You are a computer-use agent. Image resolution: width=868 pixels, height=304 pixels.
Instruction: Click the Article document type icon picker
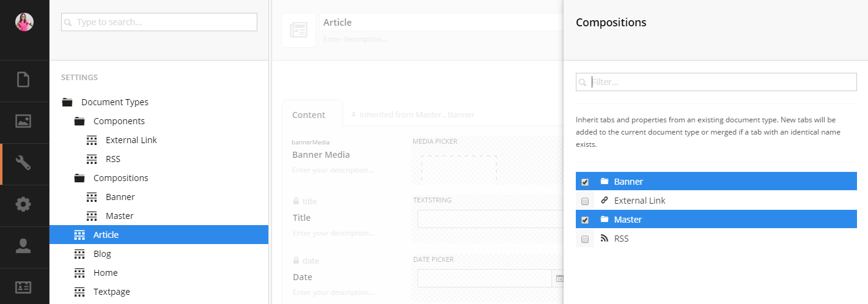(x=298, y=30)
